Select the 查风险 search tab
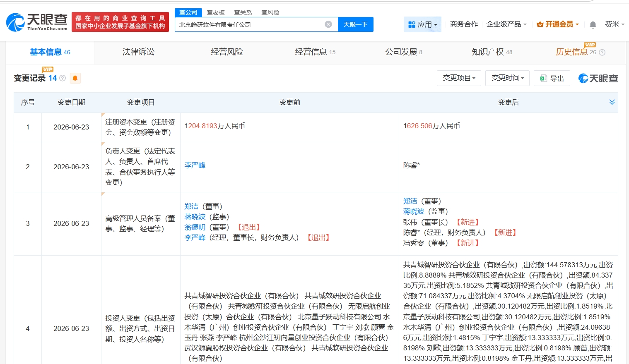This screenshot has width=629, height=364. pos(270,12)
